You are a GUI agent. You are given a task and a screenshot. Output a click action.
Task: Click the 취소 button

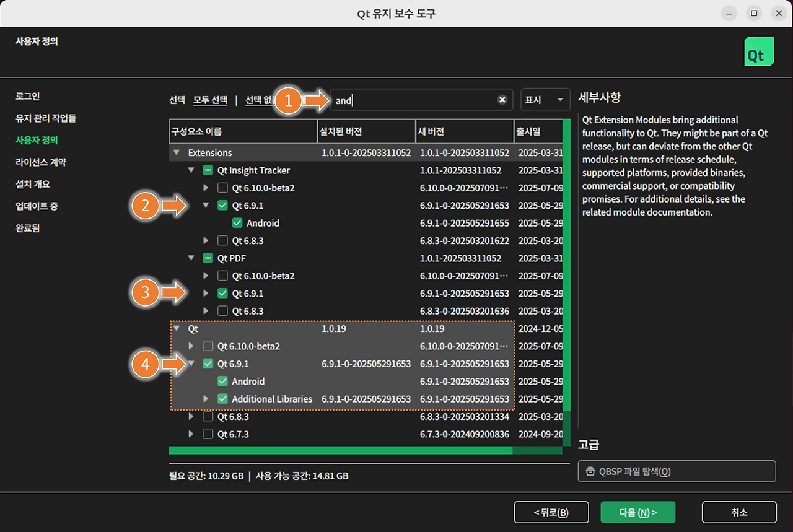[739, 512]
